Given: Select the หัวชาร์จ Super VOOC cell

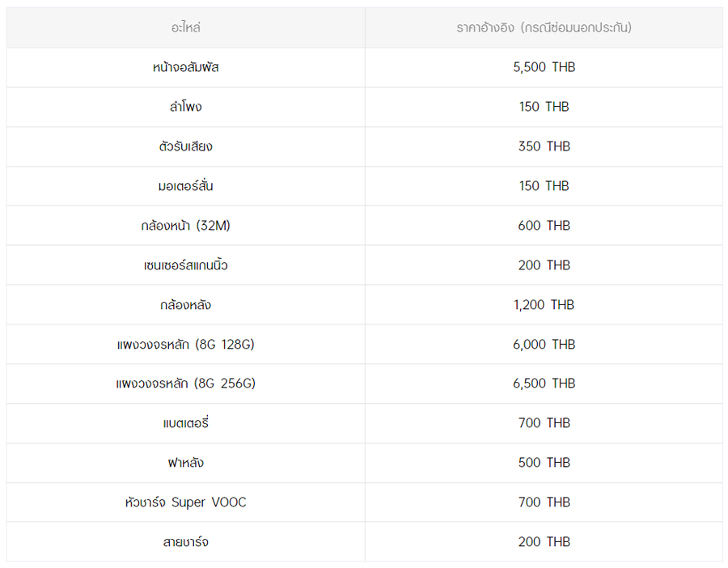Looking at the screenshot, I should coord(185,502).
